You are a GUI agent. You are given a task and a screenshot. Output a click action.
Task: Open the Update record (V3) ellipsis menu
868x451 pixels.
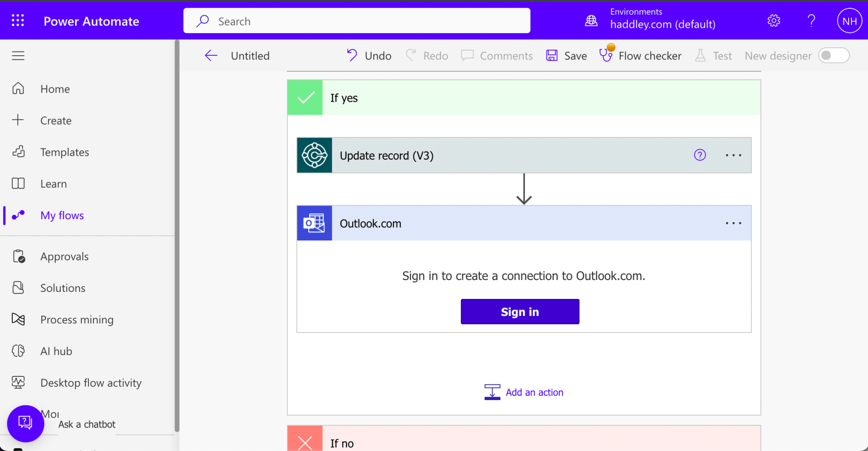click(x=733, y=155)
